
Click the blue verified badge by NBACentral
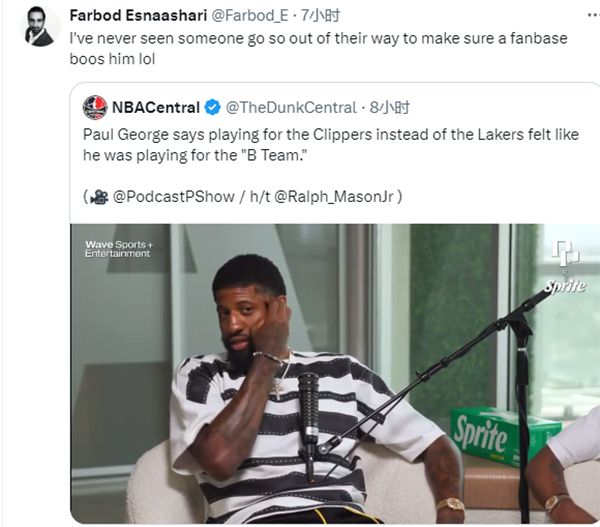coord(213,107)
